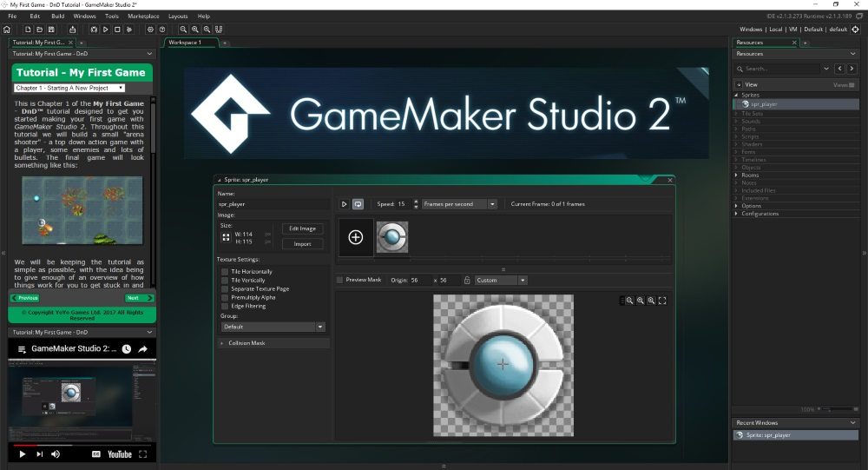Open the Recent Windows panel chevron
The width and height of the screenshot is (868, 470).
tap(852, 423)
